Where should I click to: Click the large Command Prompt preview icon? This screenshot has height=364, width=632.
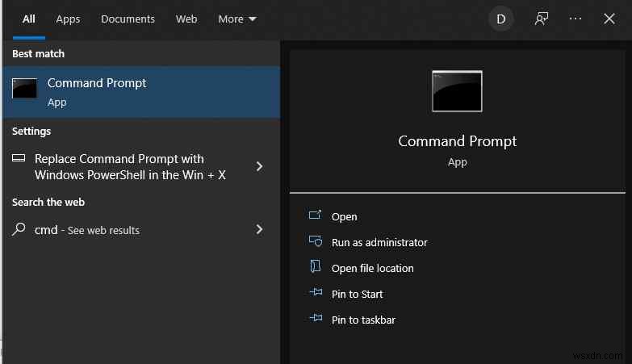click(457, 90)
